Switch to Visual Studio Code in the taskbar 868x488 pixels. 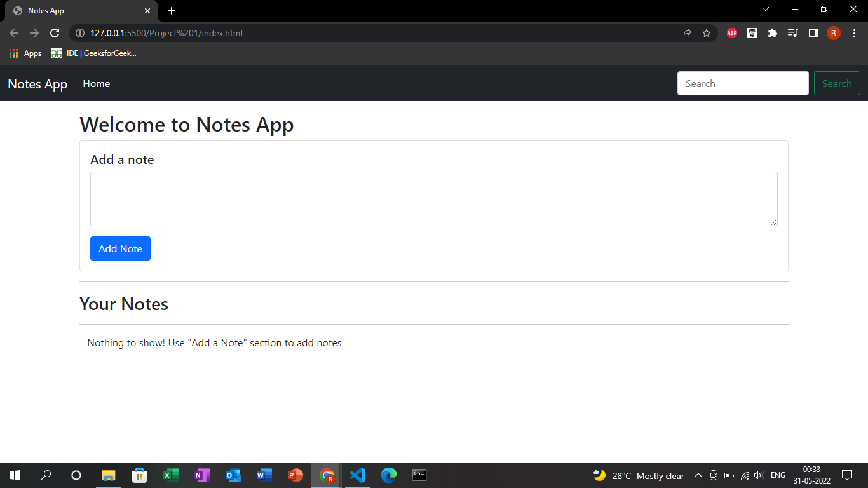tap(358, 475)
